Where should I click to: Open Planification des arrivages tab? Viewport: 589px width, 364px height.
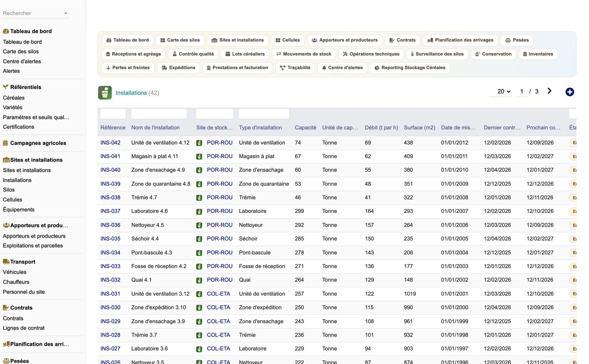[x=460, y=40]
